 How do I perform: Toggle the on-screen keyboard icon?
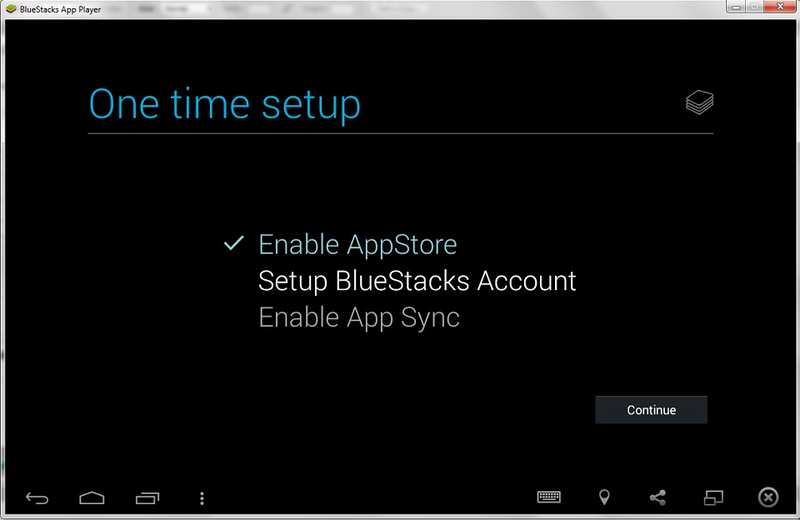[549, 497]
